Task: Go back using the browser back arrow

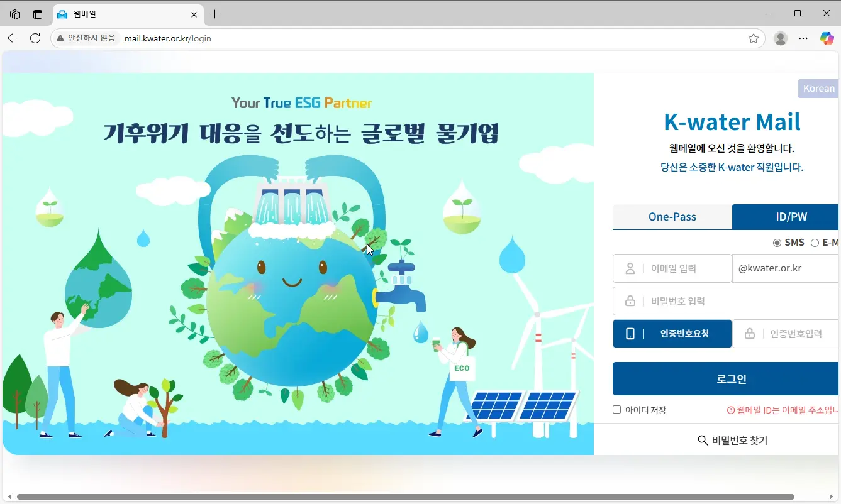Action: (13, 38)
